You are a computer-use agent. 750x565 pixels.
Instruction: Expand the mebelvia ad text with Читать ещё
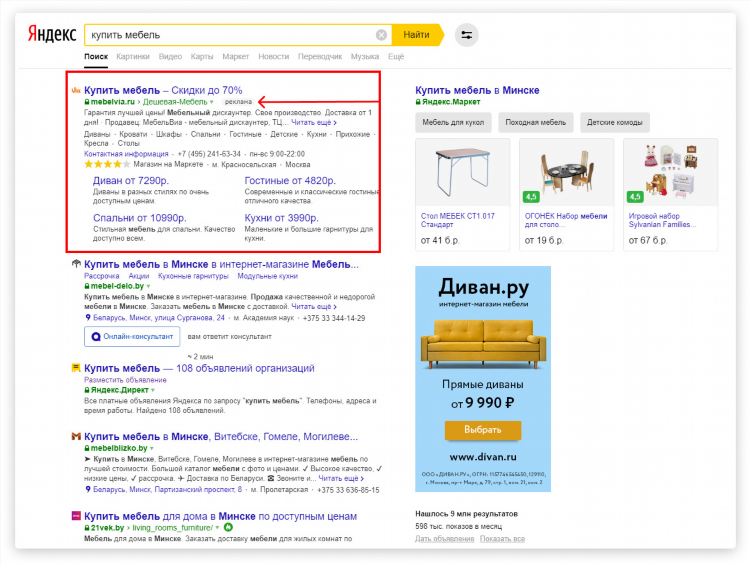click(314, 122)
